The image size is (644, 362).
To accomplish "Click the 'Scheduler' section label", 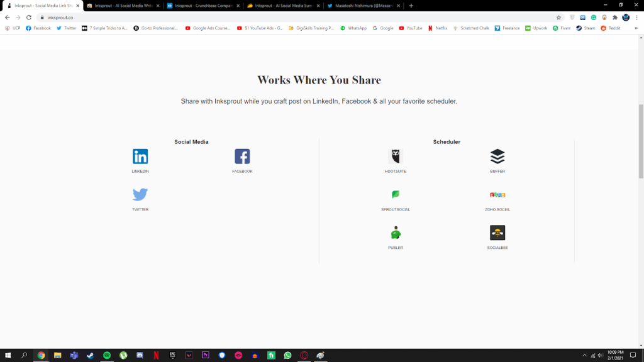I will tap(447, 142).
